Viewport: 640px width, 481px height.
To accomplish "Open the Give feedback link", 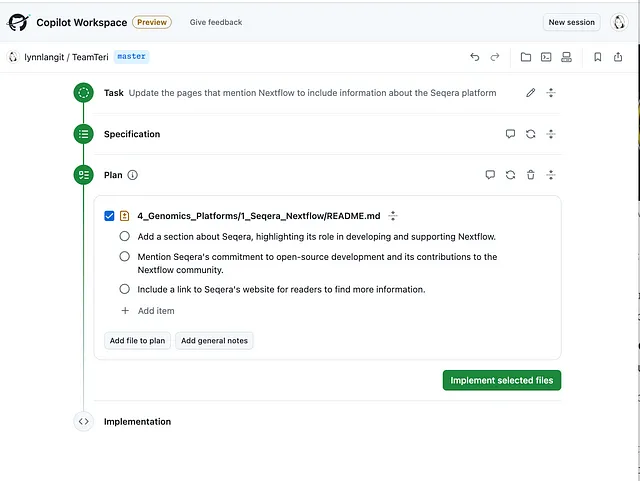I will coord(216,22).
